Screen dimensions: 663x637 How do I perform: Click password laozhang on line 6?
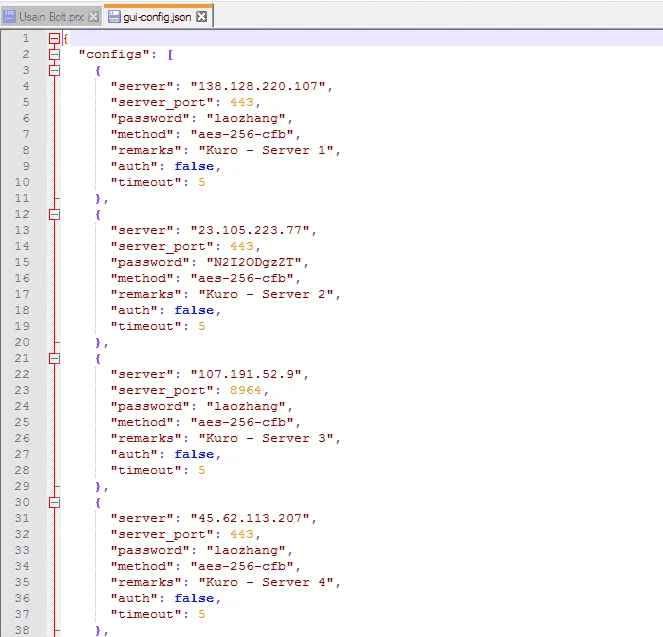point(246,118)
